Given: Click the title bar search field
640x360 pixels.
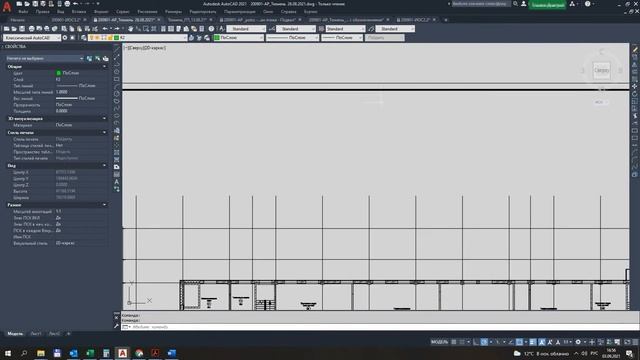Looking at the screenshot, I should pos(481,4).
